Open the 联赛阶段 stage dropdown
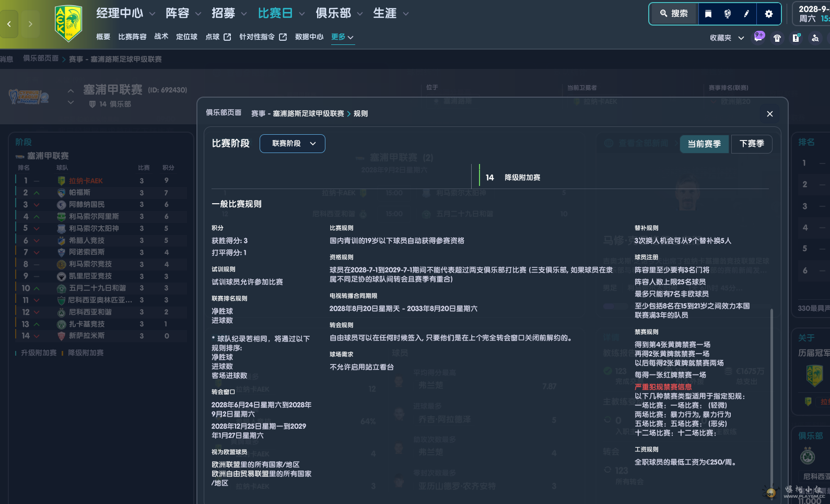830x504 pixels. (293, 144)
